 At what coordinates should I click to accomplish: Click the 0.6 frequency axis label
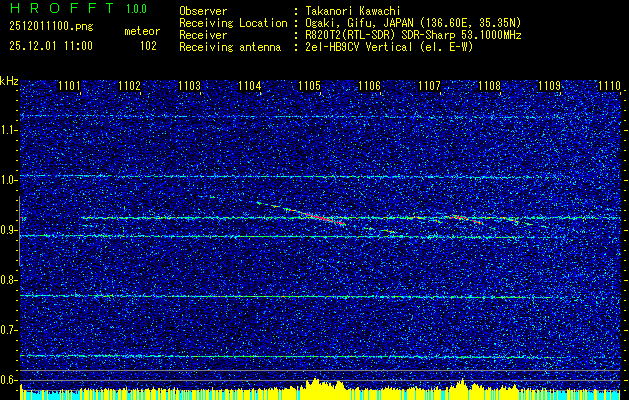coord(9,379)
